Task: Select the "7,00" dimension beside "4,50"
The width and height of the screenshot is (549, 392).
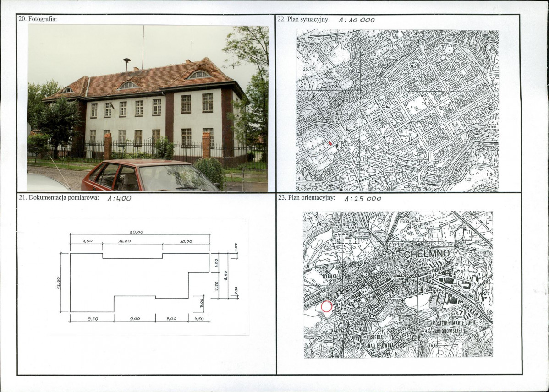Action: click(171, 319)
